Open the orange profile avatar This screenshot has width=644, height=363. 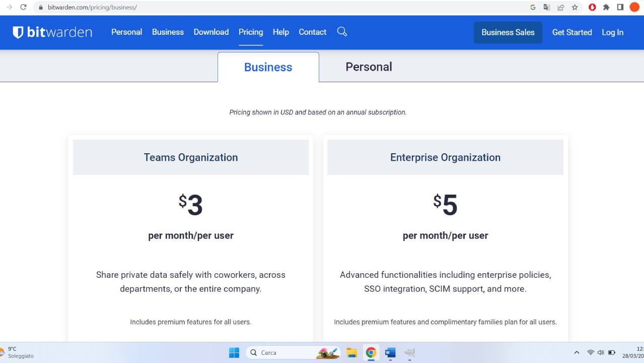(634, 7)
